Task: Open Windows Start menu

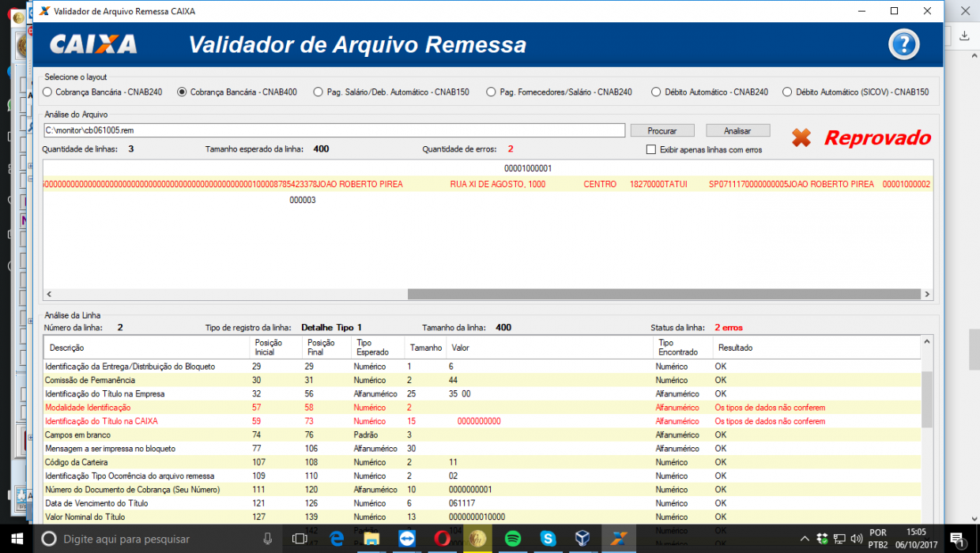Action: (x=16, y=539)
